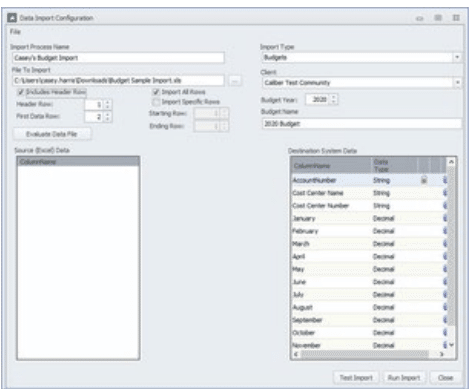
Task: Select the April row
Action: pos(369,256)
